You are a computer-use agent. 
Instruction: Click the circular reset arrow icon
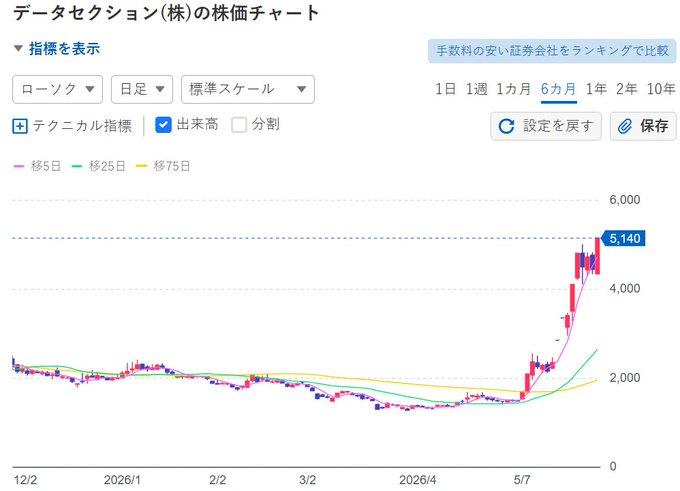click(x=507, y=126)
